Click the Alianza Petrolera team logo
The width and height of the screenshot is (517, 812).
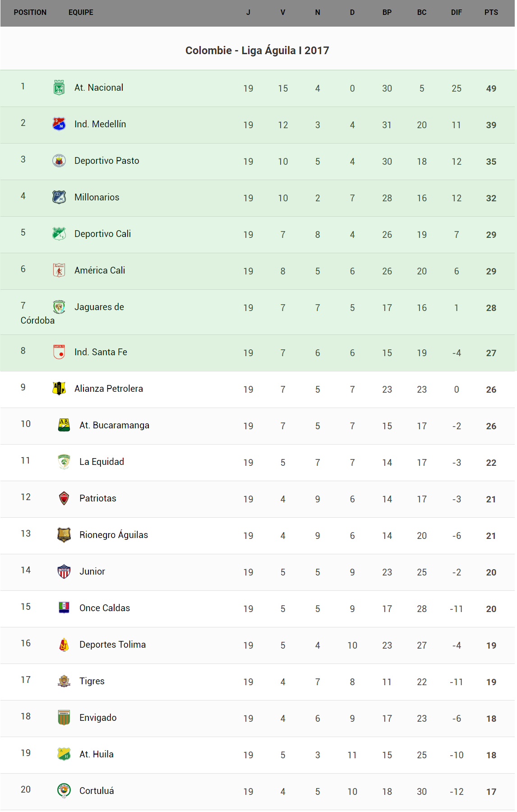(59, 389)
